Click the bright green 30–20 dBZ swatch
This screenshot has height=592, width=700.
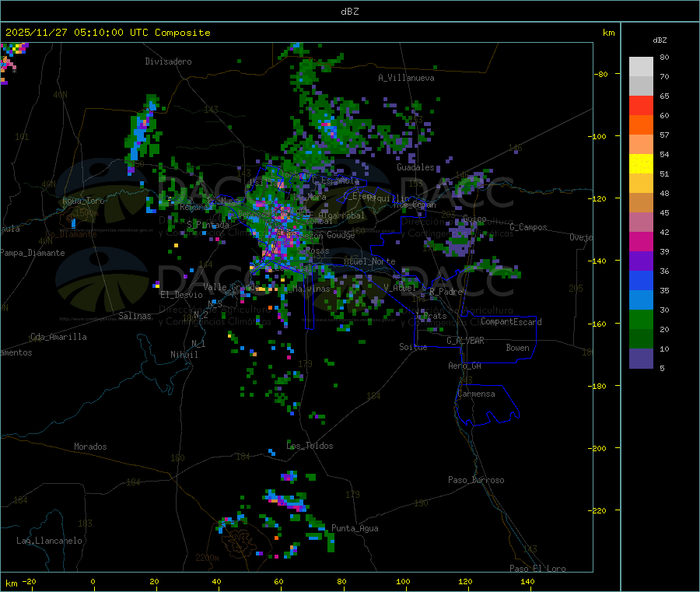641,319
